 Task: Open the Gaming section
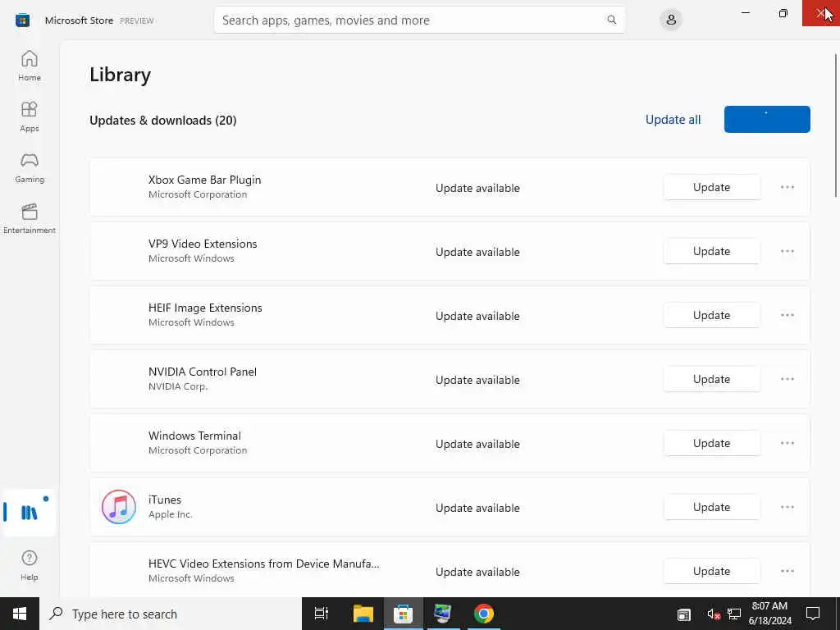tap(30, 167)
